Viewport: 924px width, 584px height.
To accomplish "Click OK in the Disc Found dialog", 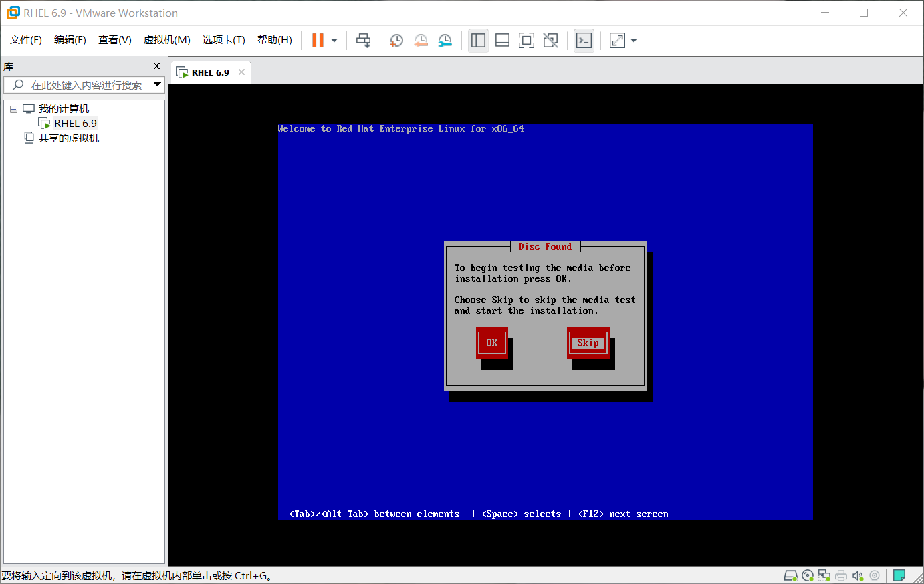I will tap(491, 343).
